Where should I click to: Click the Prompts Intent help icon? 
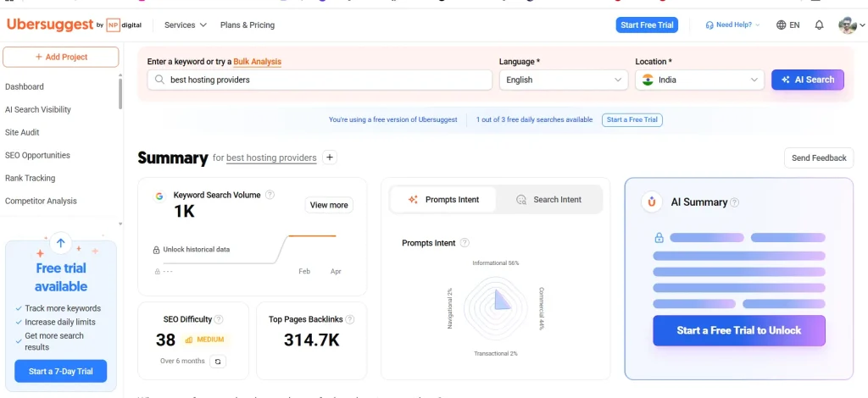465,243
